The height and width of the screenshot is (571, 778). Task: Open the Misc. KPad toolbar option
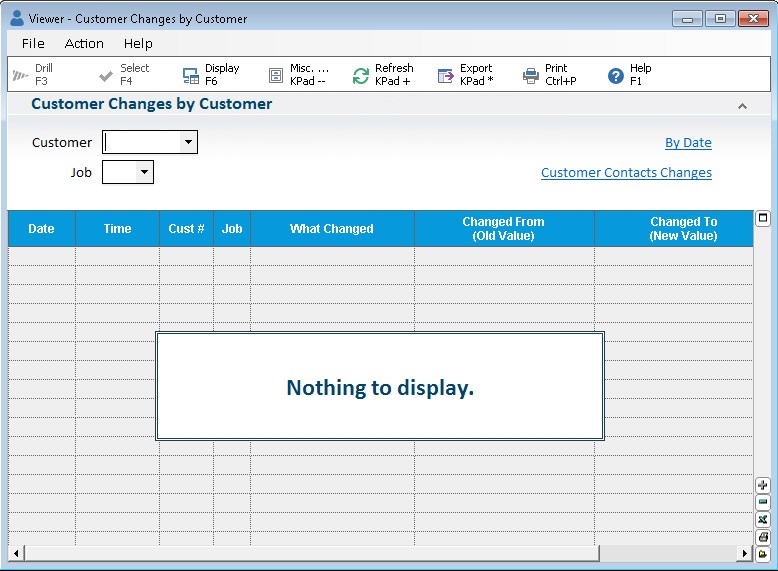point(276,76)
